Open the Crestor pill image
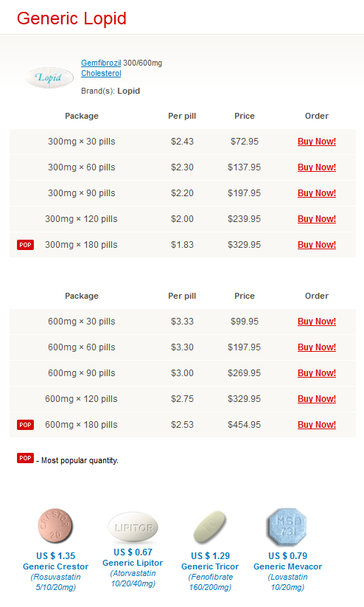Screen dimensions: 364x607 click(55, 526)
